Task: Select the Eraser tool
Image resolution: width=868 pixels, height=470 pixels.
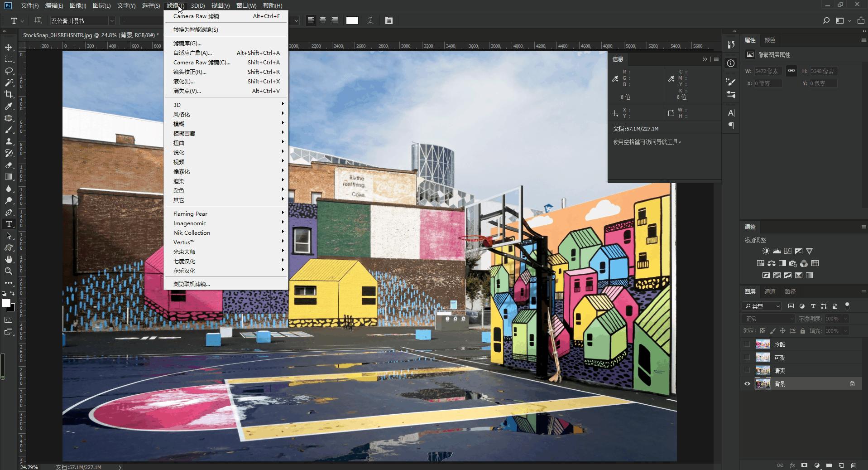Action: [x=9, y=165]
